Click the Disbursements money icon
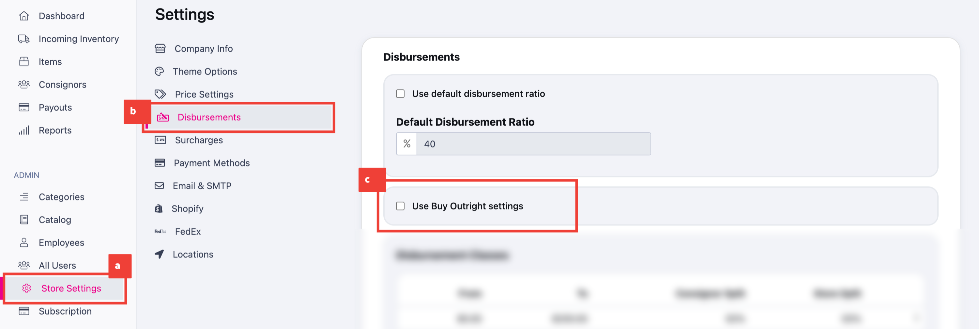 163,117
